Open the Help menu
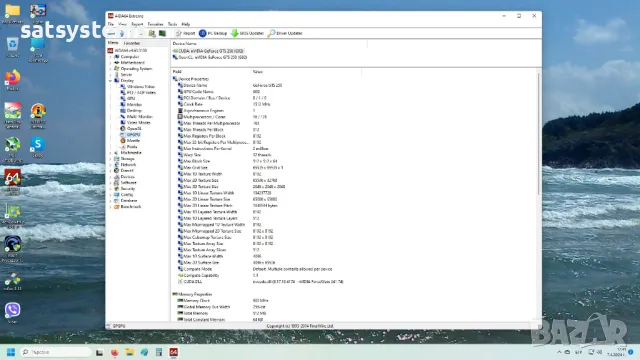 (x=186, y=24)
